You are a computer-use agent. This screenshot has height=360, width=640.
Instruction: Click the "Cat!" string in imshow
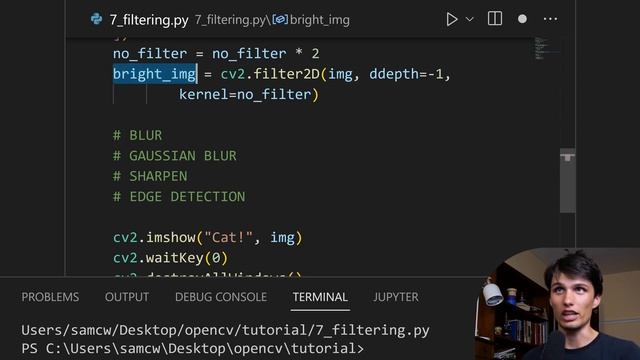(229, 237)
